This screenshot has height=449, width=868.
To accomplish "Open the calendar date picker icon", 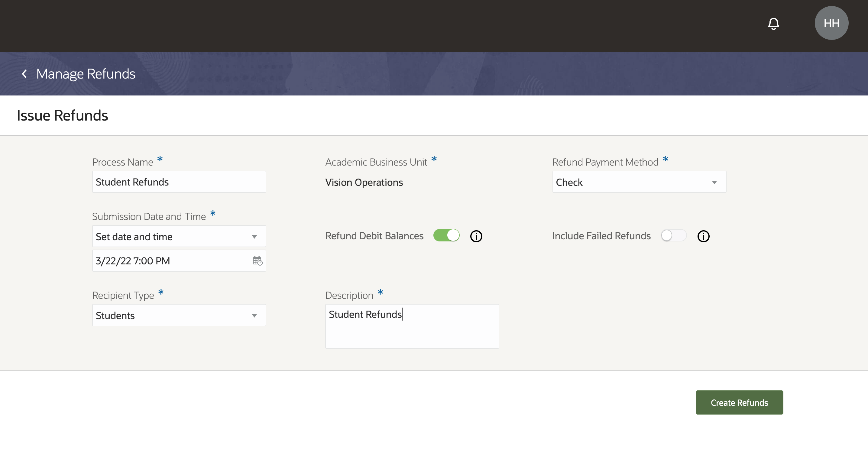I will click(x=257, y=260).
